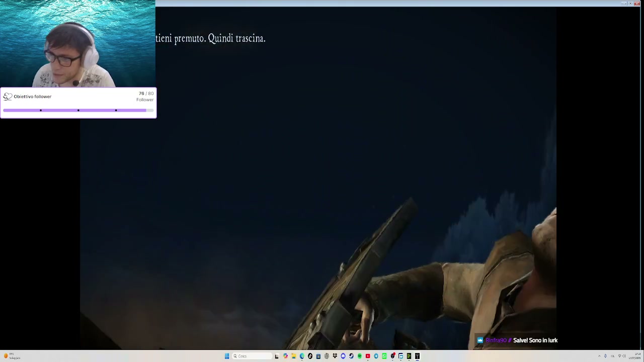Open Telegram from the taskbar
The width and height of the screenshot is (644, 362).
376,356
